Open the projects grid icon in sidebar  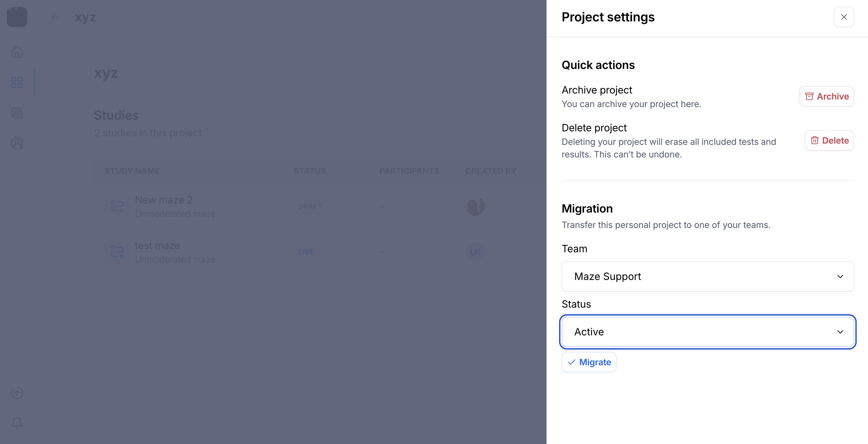click(x=17, y=83)
